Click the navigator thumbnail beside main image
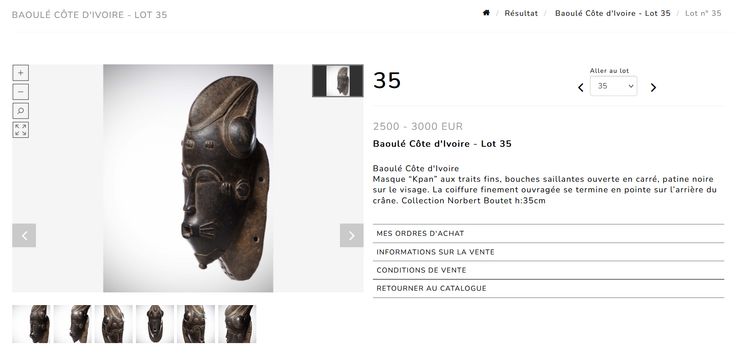750x361 pixels. (338, 81)
